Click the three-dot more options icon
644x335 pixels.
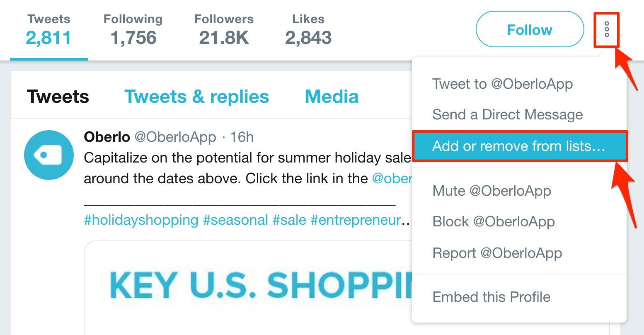(x=607, y=30)
